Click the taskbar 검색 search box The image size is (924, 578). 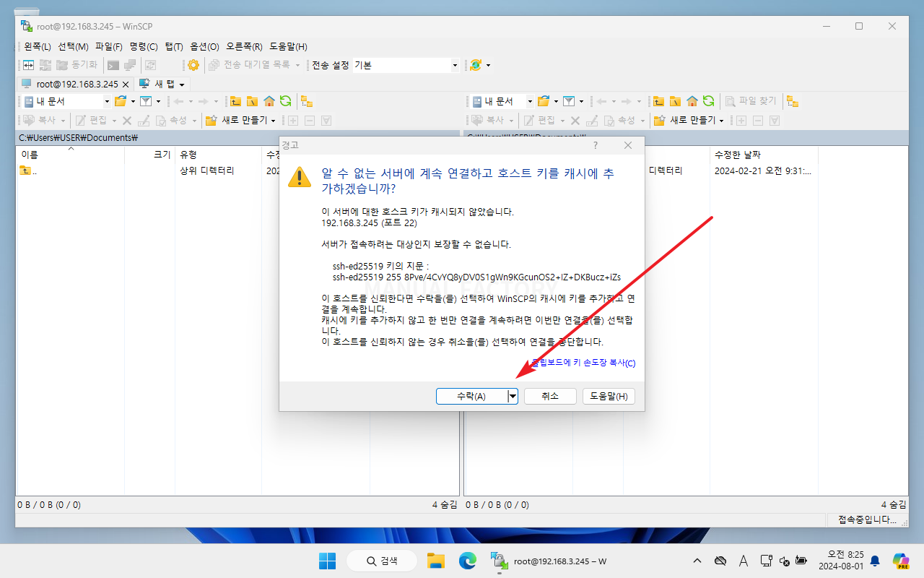click(382, 561)
